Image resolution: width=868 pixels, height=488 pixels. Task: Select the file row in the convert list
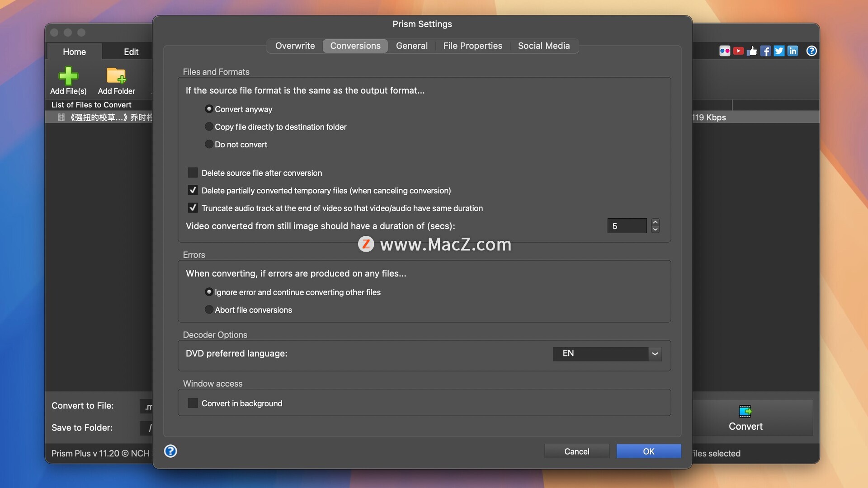coord(99,117)
